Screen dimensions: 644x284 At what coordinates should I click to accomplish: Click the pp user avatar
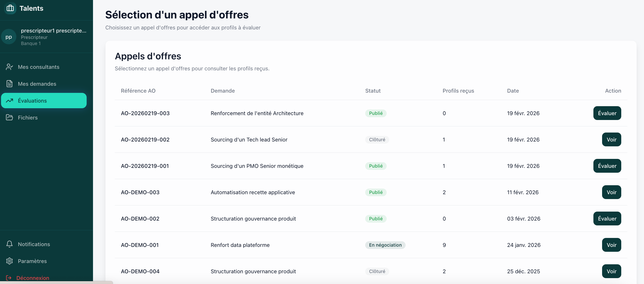pos(9,37)
